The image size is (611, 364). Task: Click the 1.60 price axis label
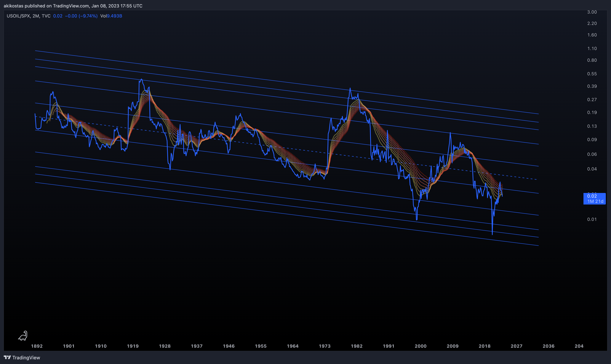coord(592,35)
